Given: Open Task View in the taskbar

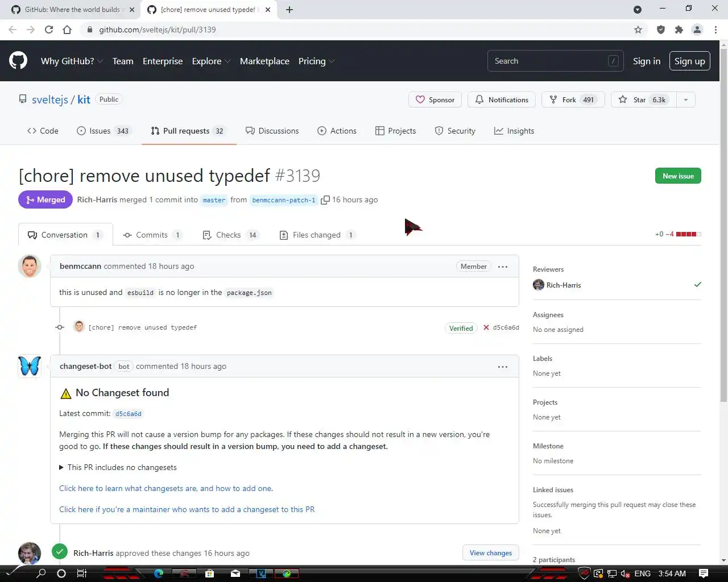Looking at the screenshot, I should pyautogui.click(x=82, y=573).
